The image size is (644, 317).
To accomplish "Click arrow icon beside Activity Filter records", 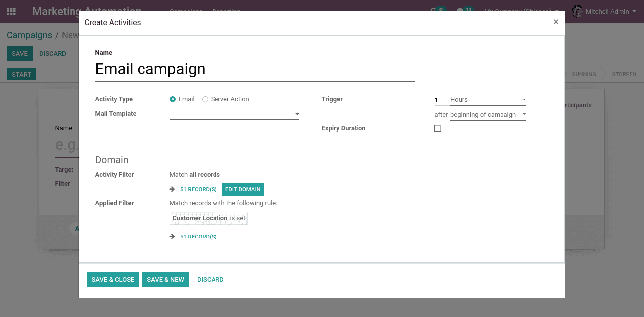I will click(x=172, y=189).
